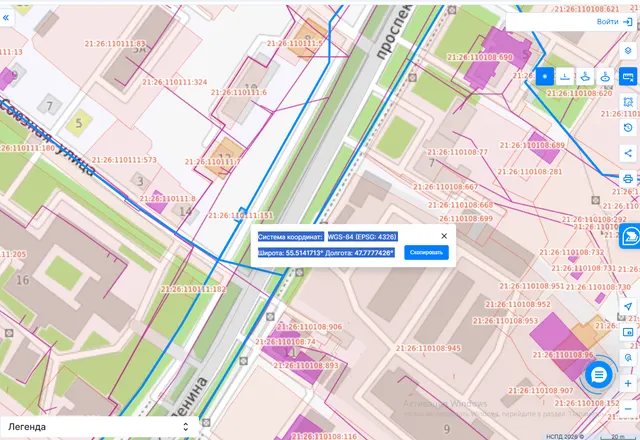
Task: Click parcel label 21:26:110108:952
Action: pos(518,304)
